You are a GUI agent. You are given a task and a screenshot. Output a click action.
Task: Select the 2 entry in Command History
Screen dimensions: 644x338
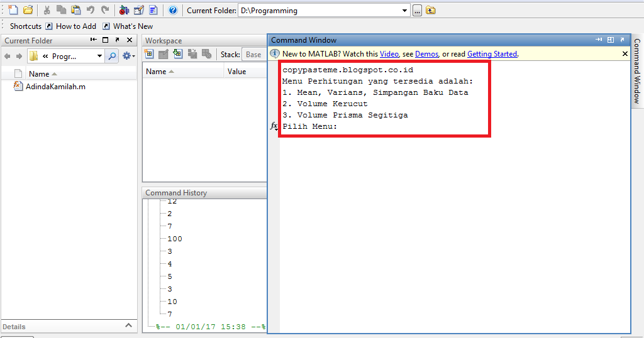(170, 214)
